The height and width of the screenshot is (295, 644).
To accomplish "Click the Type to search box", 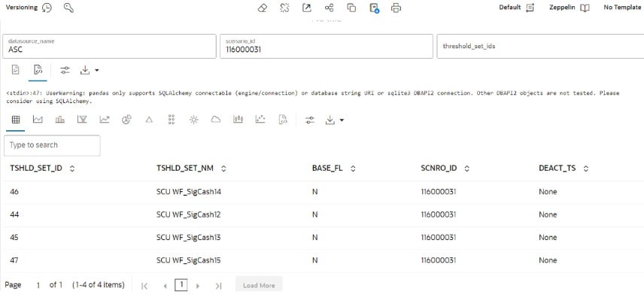I will coord(52,145).
